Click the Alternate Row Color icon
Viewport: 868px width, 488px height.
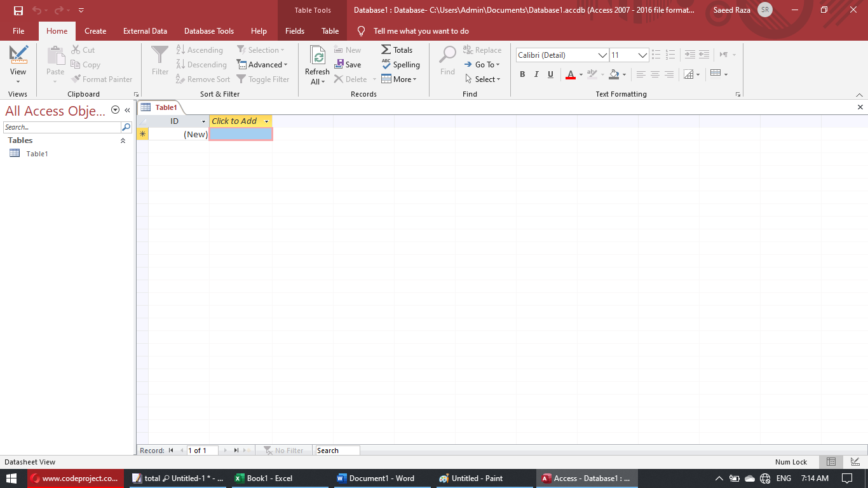[715, 74]
